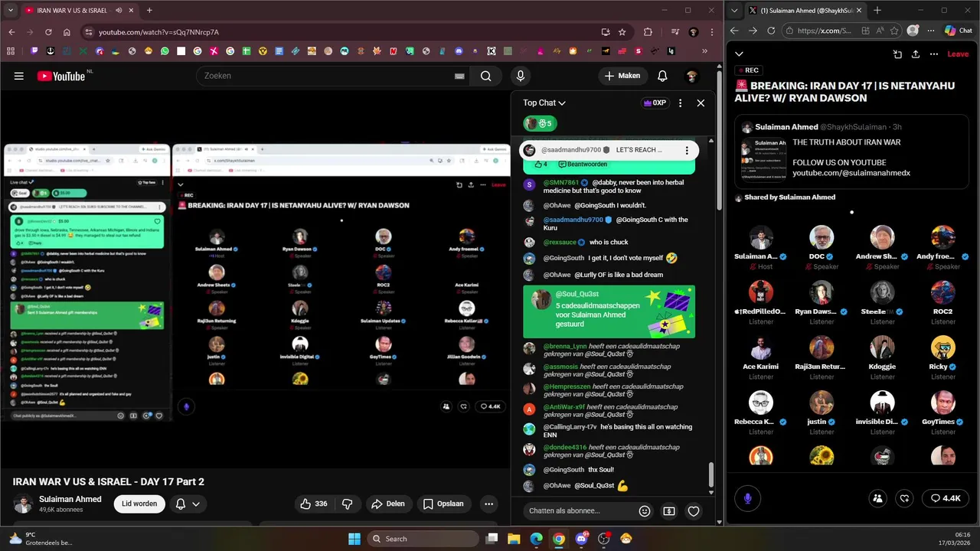Close the Top Chat panel
The width and height of the screenshot is (980, 551).
point(701,103)
